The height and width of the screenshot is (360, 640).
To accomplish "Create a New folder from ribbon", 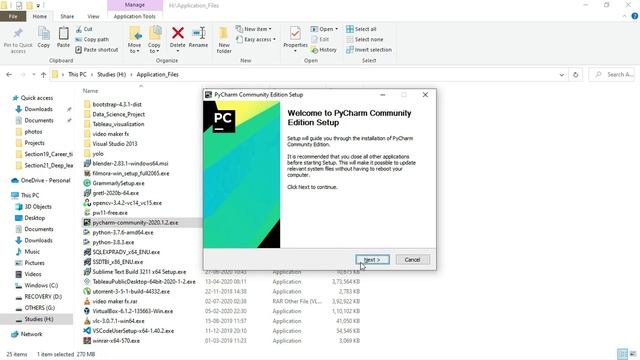I will 224,40.
